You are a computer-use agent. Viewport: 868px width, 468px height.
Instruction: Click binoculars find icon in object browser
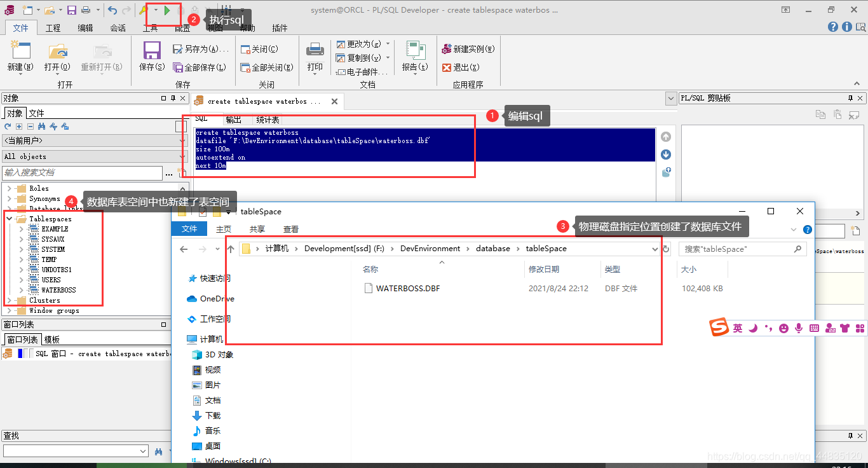coord(43,127)
